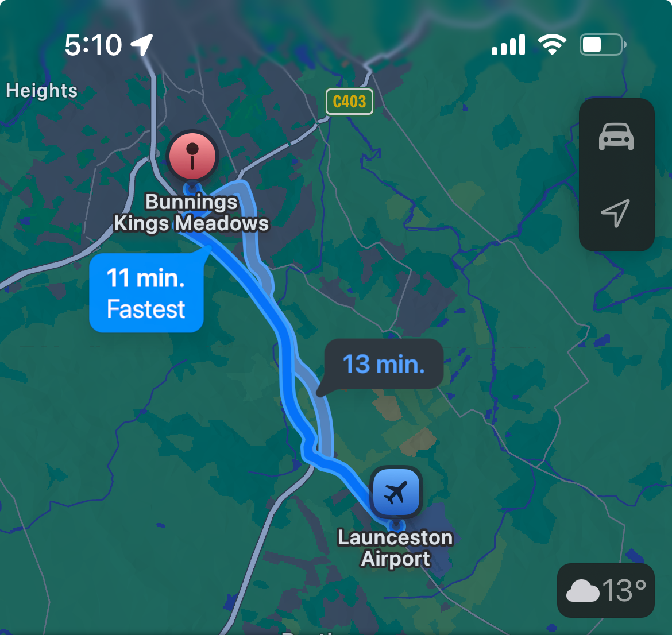
Task: Tap the C403 road shield
Action: point(349,102)
